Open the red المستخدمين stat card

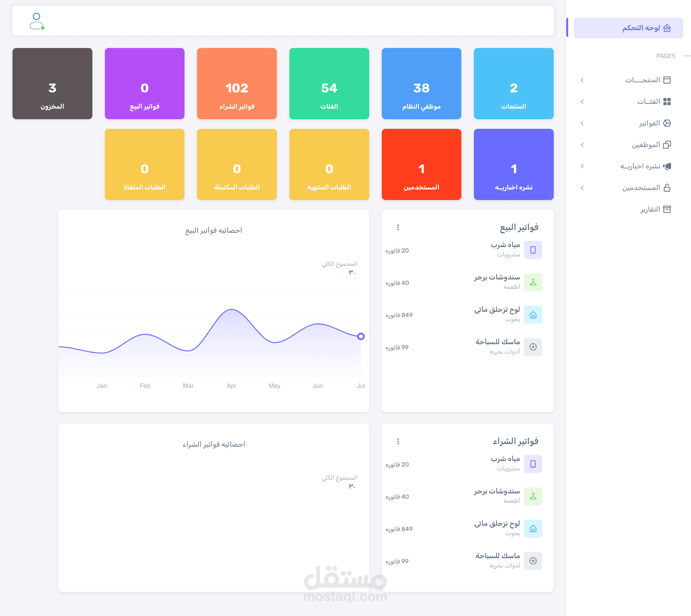(x=421, y=165)
